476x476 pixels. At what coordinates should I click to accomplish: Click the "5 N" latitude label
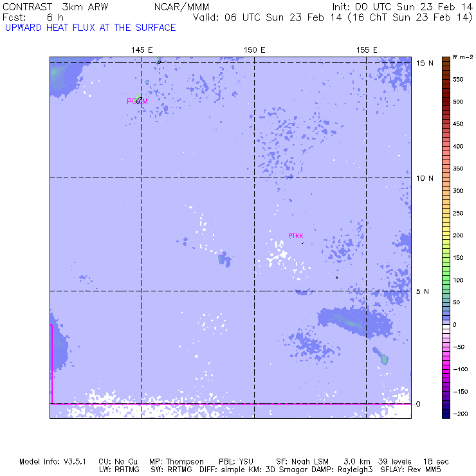pyautogui.click(x=422, y=291)
